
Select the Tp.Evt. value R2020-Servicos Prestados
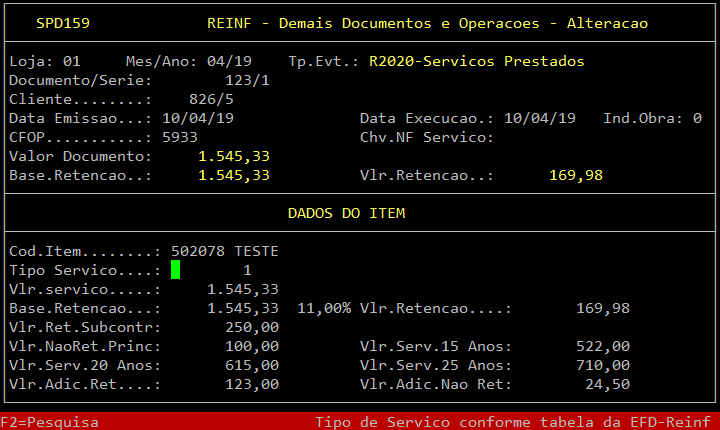tap(476, 61)
